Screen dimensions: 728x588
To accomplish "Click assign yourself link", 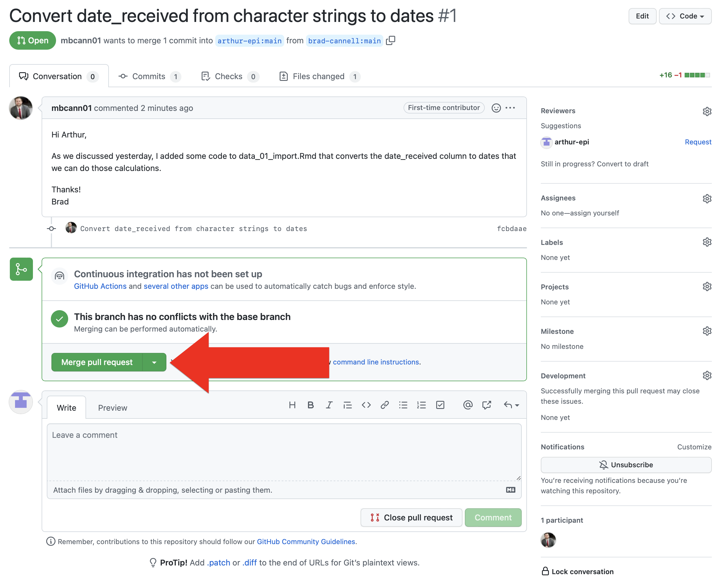I will 594,213.
